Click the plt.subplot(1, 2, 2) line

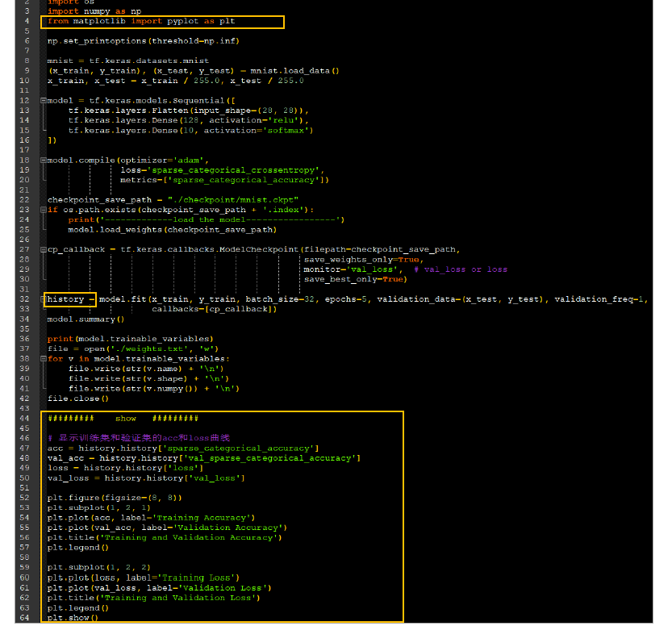point(99,568)
